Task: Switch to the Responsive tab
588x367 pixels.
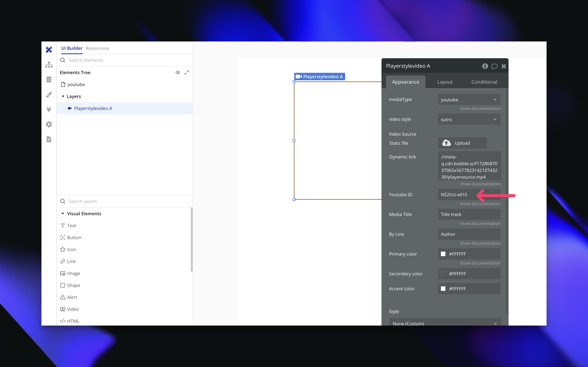Action: pyautogui.click(x=97, y=48)
